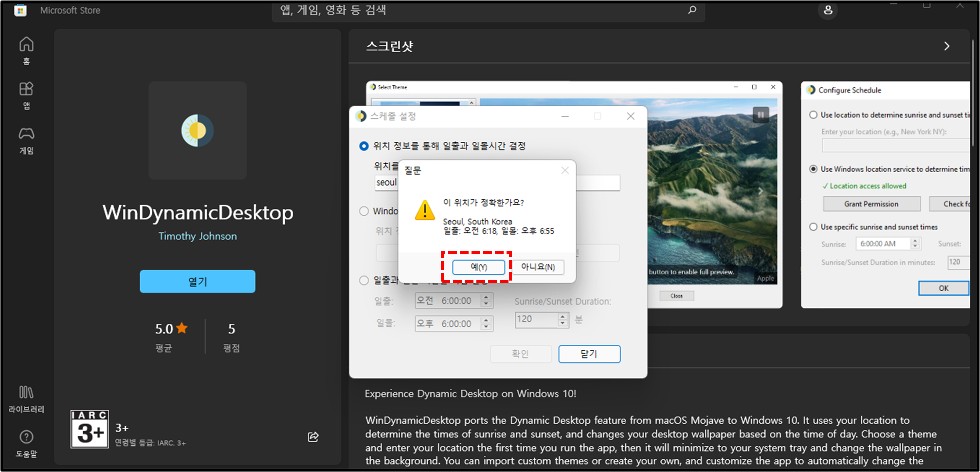Click the WinDynamicDesktop app logo
This screenshot has height=472, width=980.
coord(197,131)
